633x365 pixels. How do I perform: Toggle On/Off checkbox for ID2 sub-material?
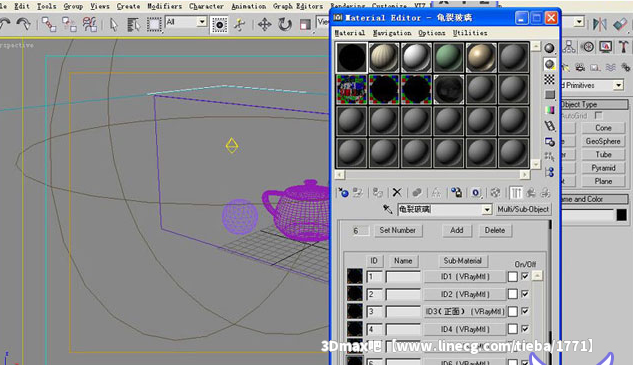525,294
